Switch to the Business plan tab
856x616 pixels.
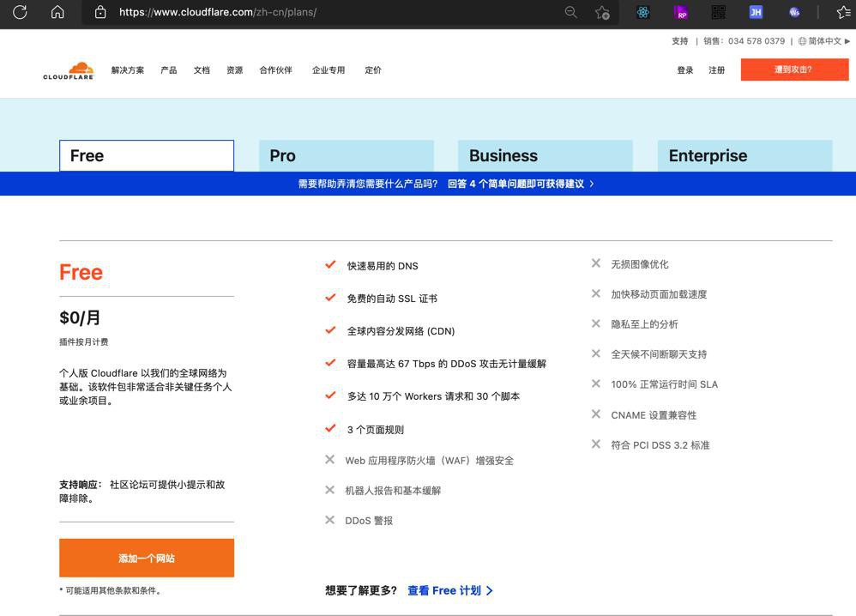[x=546, y=155]
